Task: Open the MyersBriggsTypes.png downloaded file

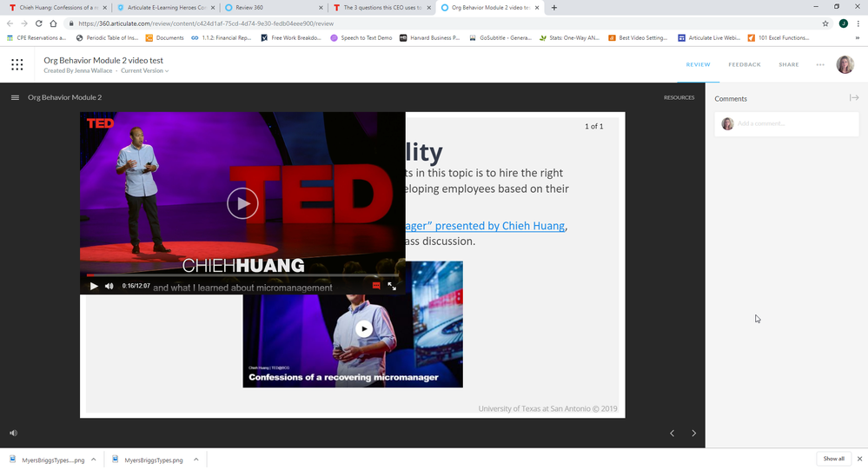Action: point(148,460)
